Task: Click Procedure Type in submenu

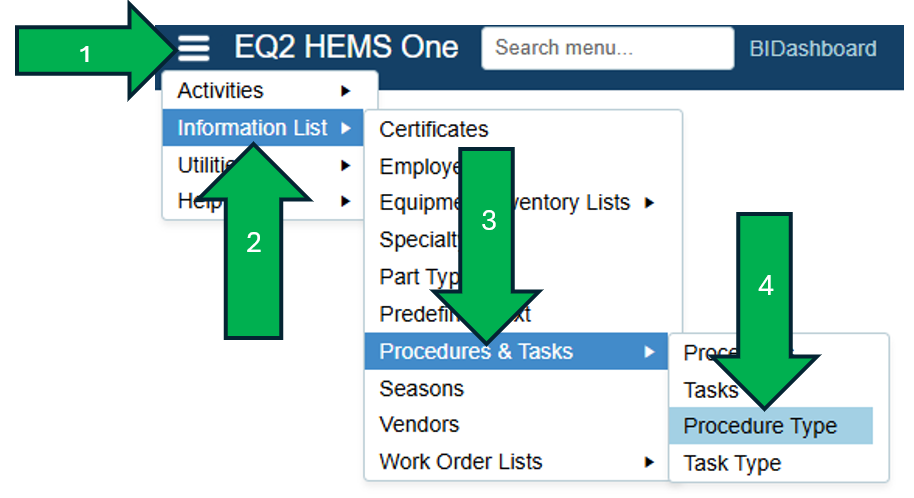Action: point(760,426)
